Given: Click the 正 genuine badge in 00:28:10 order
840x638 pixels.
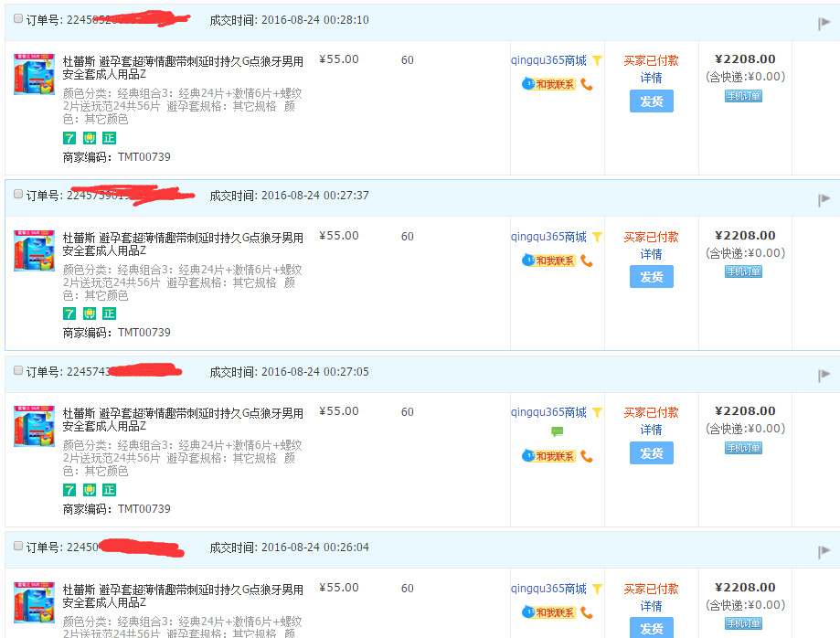Looking at the screenshot, I should click(110, 138).
